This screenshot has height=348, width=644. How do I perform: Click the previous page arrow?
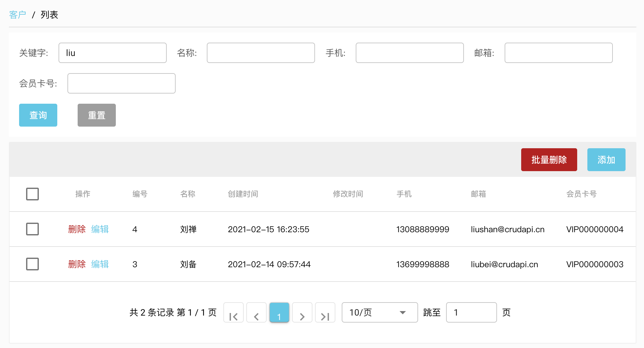[x=256, y=312]
